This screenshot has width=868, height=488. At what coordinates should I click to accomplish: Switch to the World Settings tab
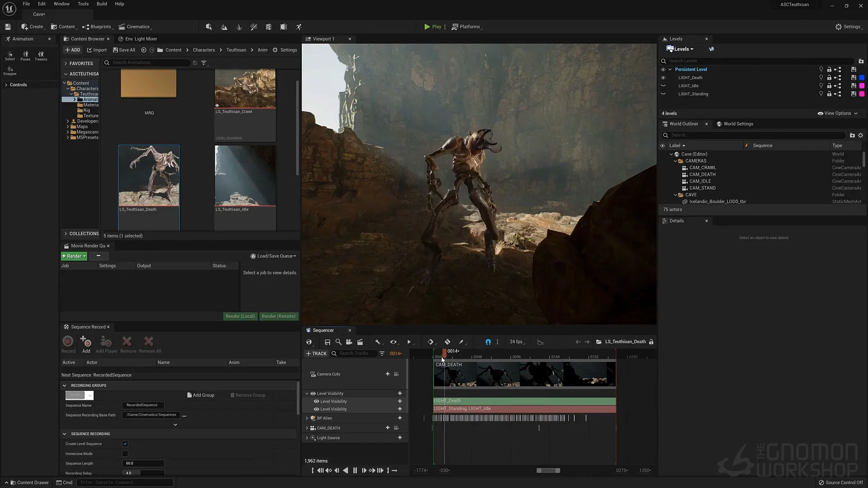pyautogui.click(x=735, y=124)
